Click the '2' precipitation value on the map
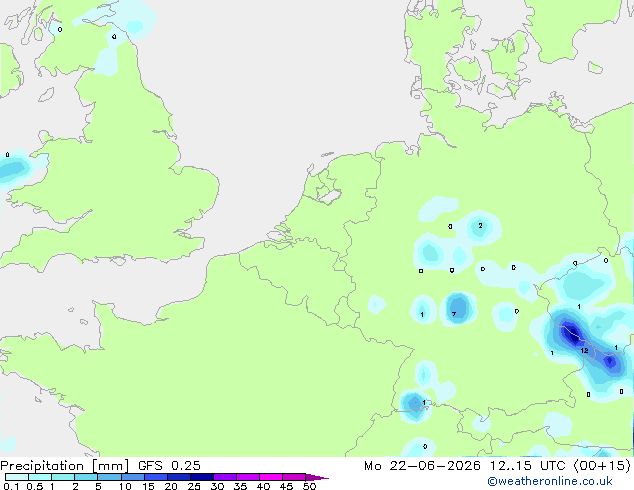The image size is (634, 490). point(480,226)
